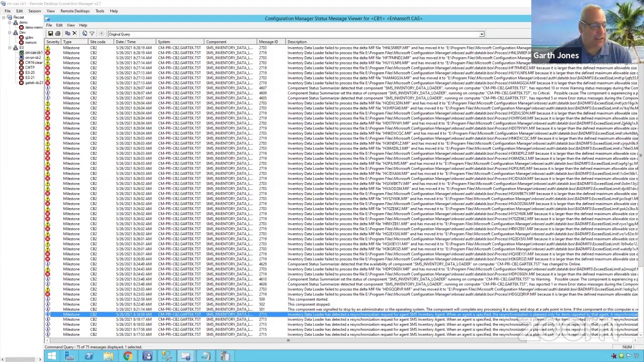The height and width of the screenshot is (362, 644).
Task: Collapse the ES group in tree
Action: (9, 48)
